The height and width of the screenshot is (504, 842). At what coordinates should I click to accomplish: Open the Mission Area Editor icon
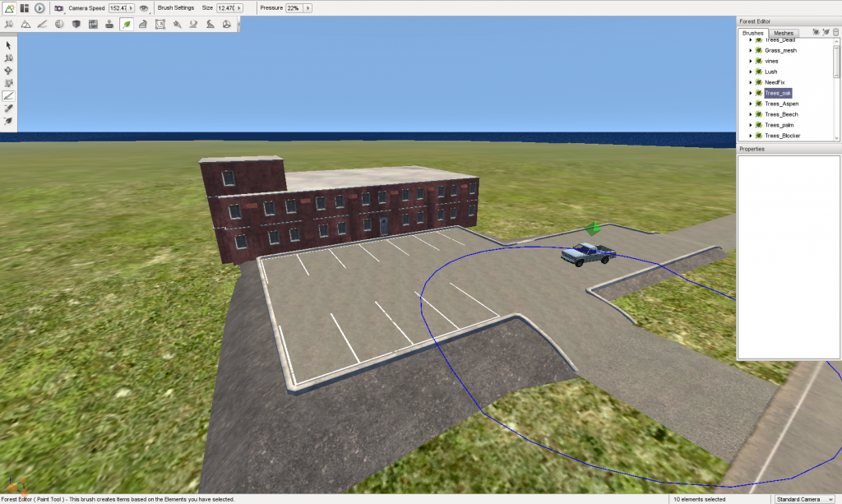(160, 24)
